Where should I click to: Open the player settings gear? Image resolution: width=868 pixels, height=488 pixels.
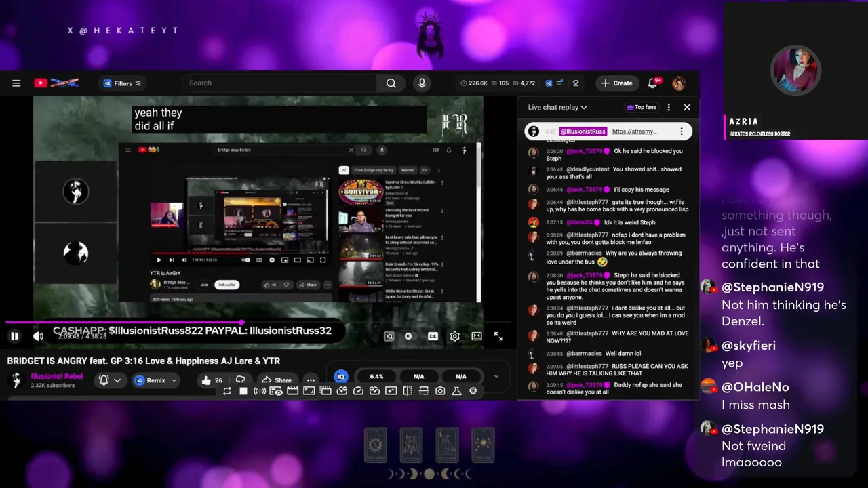[x=455, y=336]
